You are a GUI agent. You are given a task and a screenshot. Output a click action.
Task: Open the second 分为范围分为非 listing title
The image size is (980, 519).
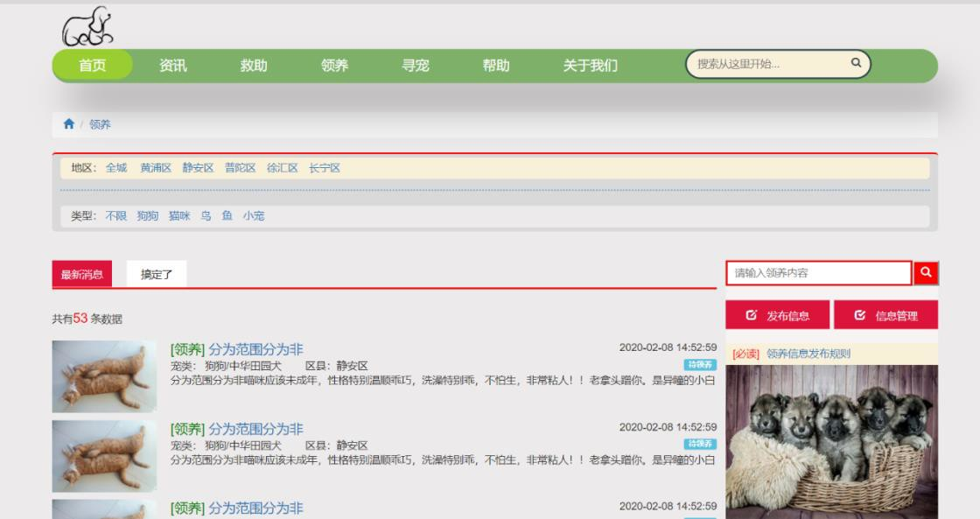255,429
